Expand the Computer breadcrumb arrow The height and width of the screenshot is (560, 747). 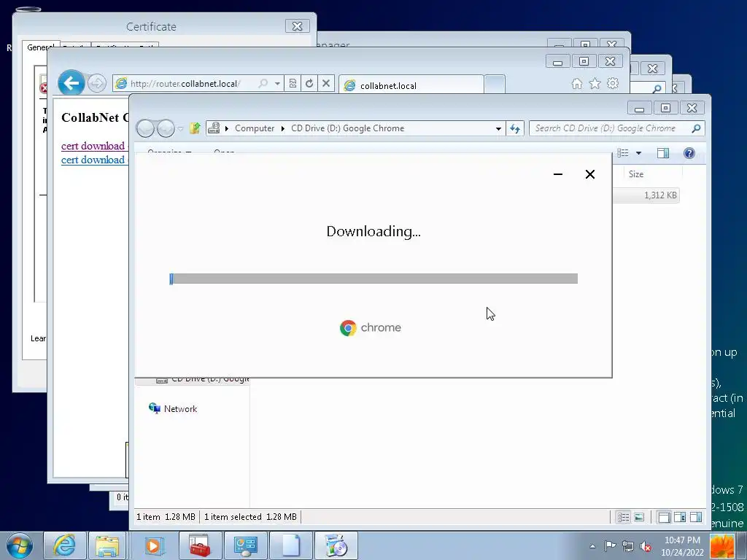(282, 128)
